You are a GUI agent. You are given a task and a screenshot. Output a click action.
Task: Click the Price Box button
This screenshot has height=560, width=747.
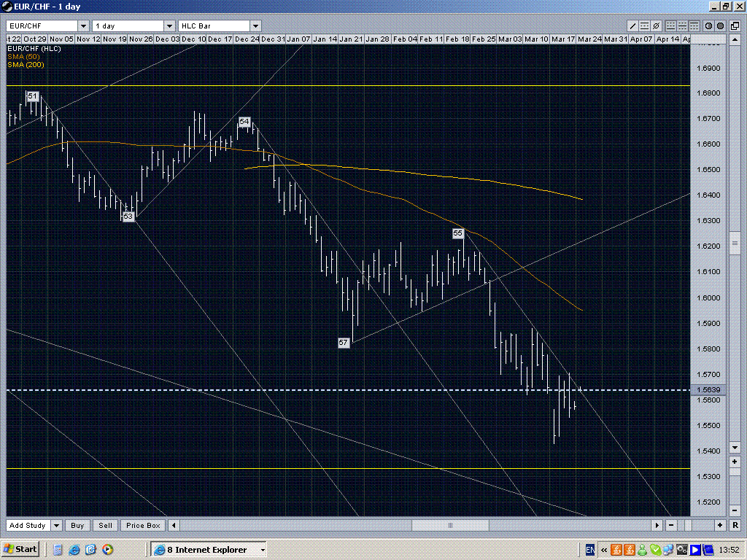pyautogui.click(x=143, y=525)
